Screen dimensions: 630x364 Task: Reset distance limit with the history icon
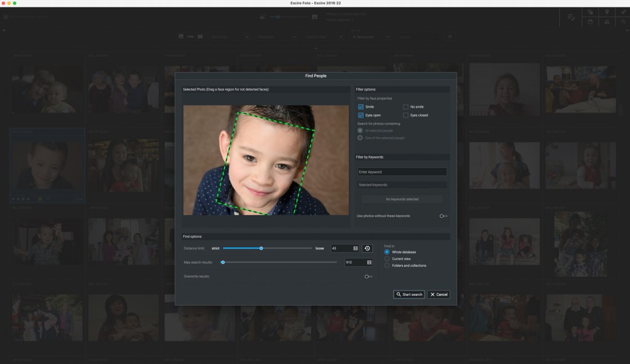tap(367, 248)
